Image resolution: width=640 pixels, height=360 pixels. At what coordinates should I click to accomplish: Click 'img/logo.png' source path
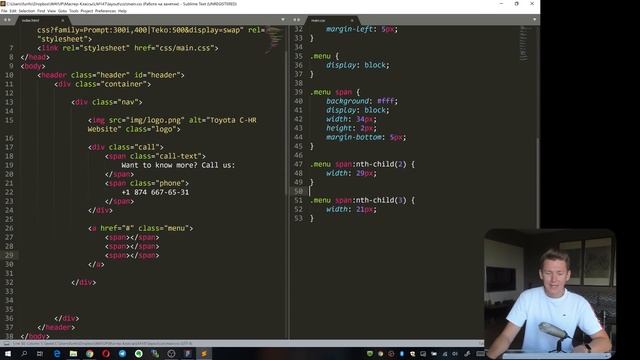point(157,120)
